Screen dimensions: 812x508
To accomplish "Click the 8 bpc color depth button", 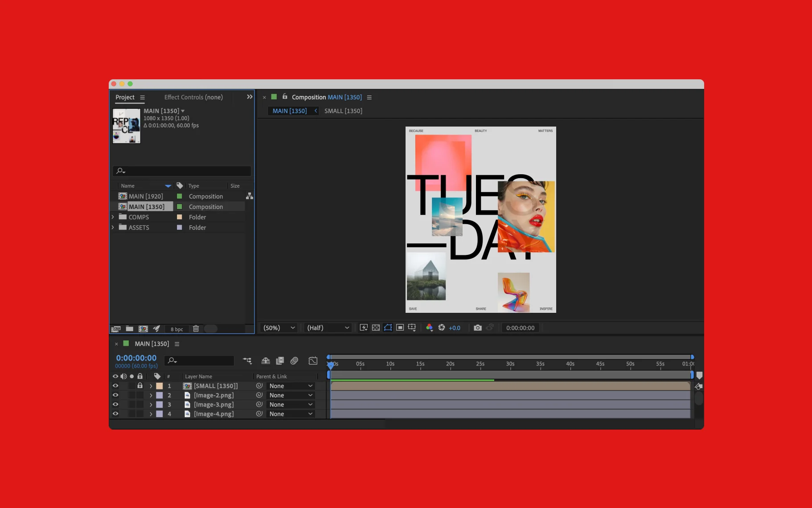I will (x=176, y=329).
